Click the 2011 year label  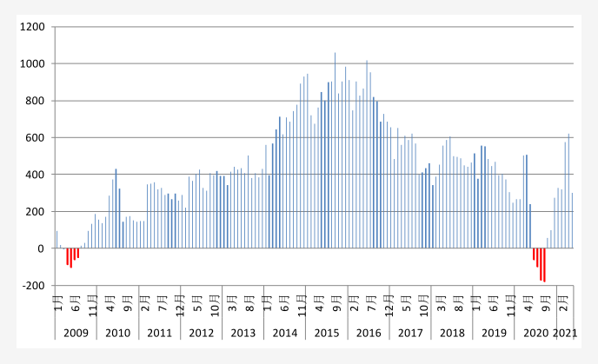[159, 333]
